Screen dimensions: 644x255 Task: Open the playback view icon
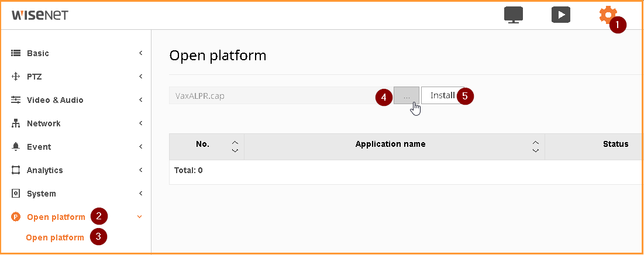[560, 15]
